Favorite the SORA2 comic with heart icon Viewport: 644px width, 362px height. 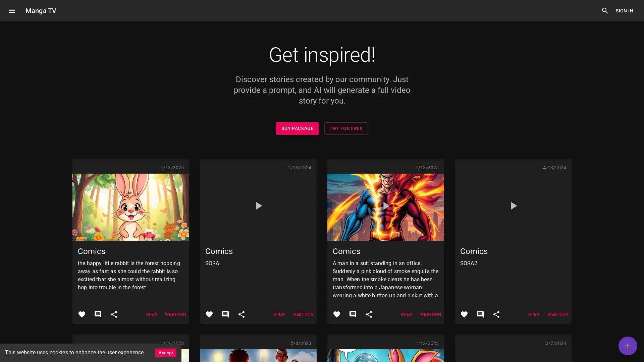(x=464, y=314)
